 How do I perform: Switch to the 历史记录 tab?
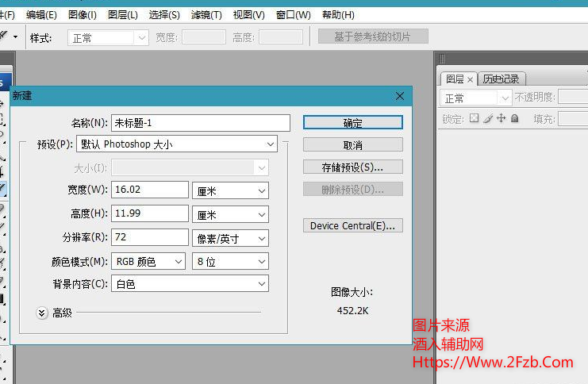coord(501,79)
